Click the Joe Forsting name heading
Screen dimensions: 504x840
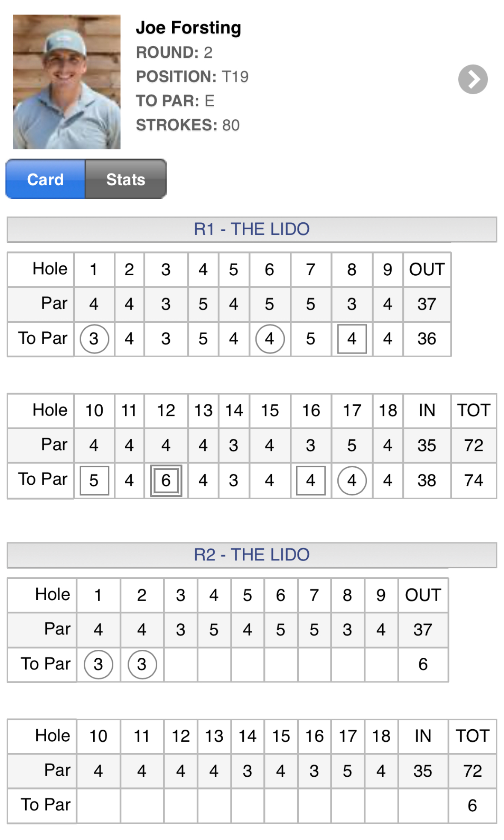189,28
